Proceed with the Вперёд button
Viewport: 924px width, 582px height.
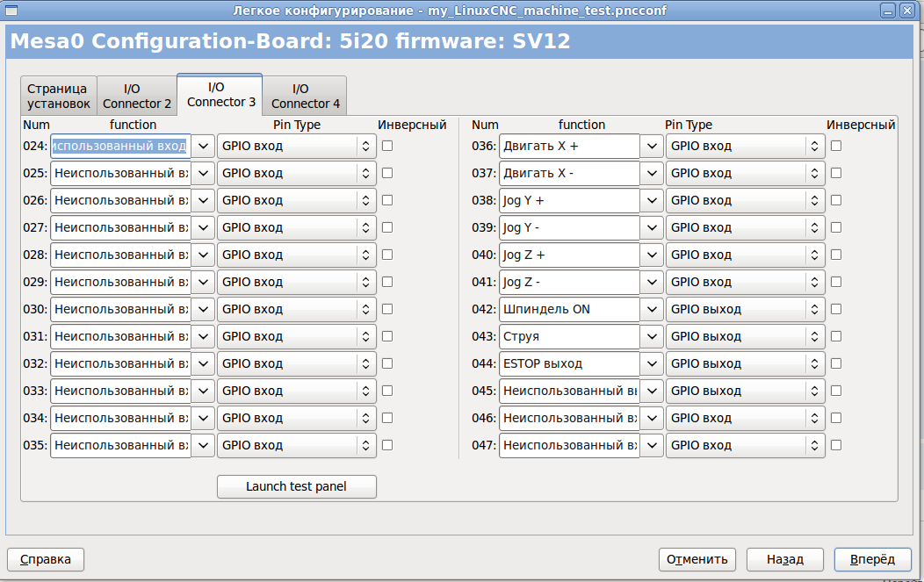pos(873,560)
